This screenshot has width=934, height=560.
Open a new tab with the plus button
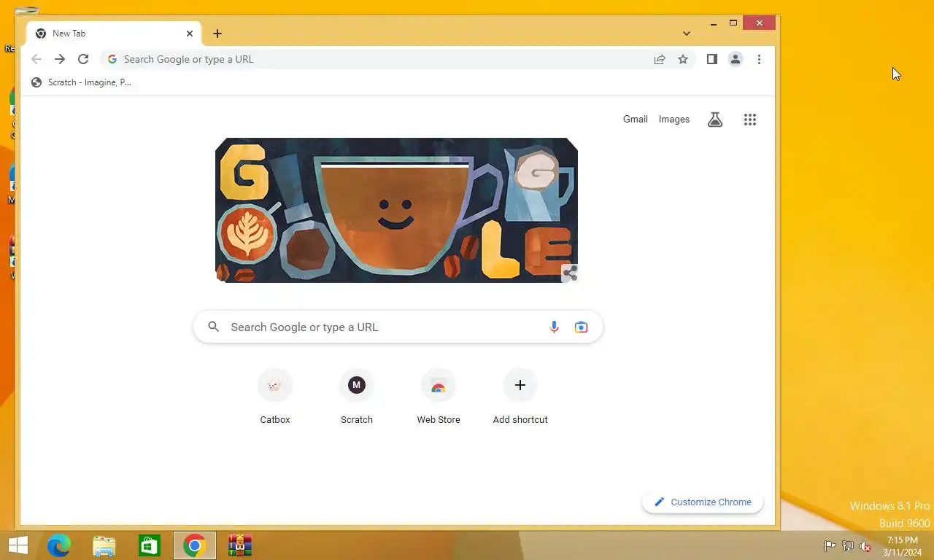click(x=217, y=34)
